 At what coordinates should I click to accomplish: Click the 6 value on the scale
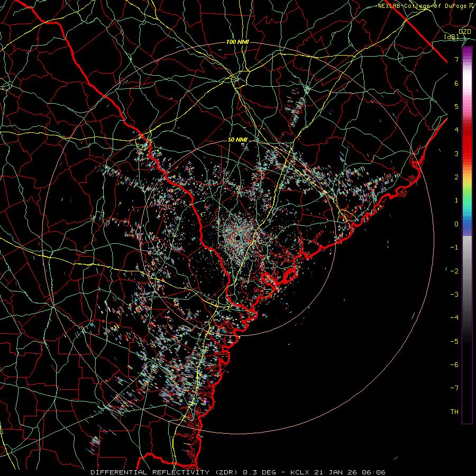pos(456,83)
